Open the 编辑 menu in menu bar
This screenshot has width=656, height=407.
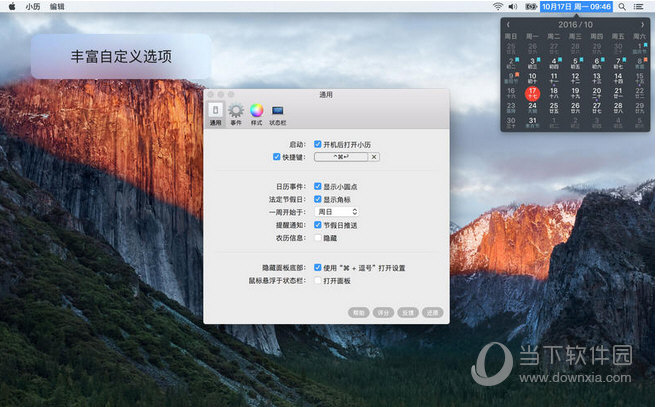tap(57, 6)
